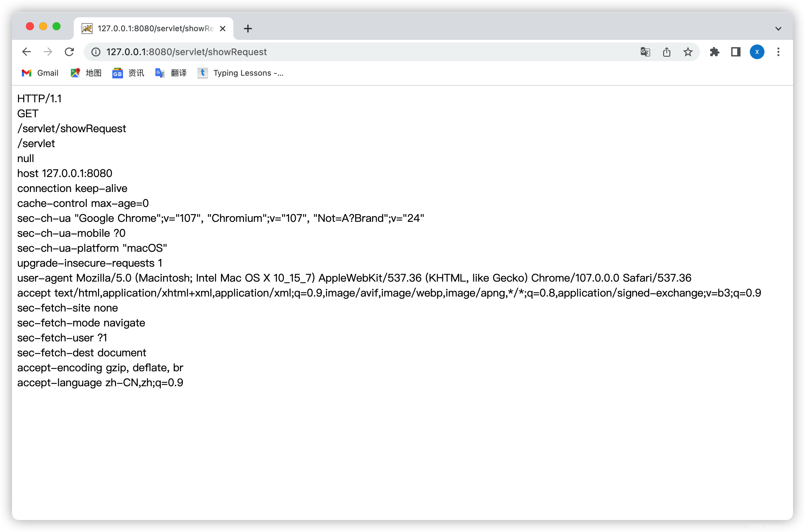Click the 'cache-control max-age=0' line
The height and width of the screenshot is (532, 805).
[x=83, y=203]
